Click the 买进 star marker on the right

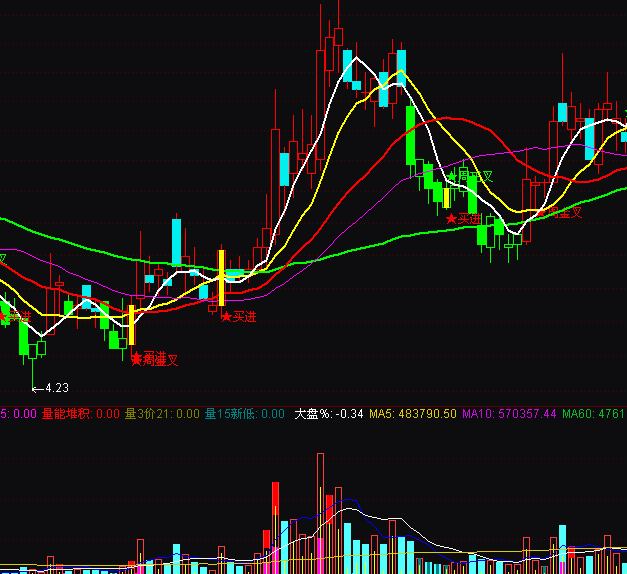click(465, 218)
